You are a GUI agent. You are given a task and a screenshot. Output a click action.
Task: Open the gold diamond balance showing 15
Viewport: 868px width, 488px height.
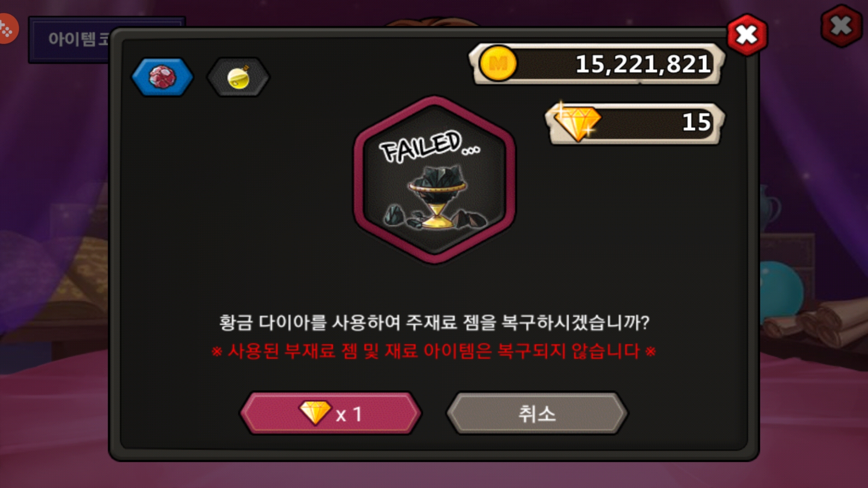point(634,123)
